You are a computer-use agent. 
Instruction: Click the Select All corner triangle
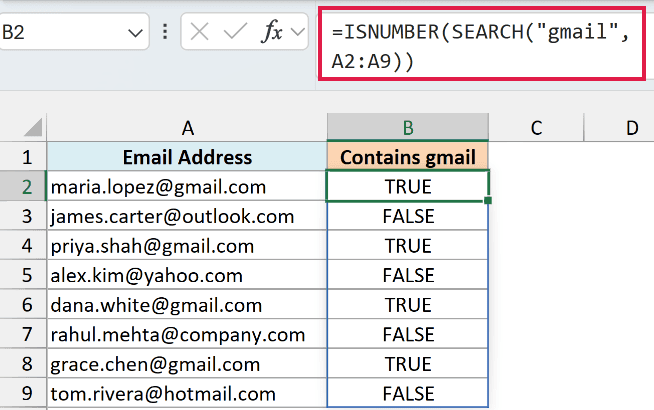tap(33, 128)
